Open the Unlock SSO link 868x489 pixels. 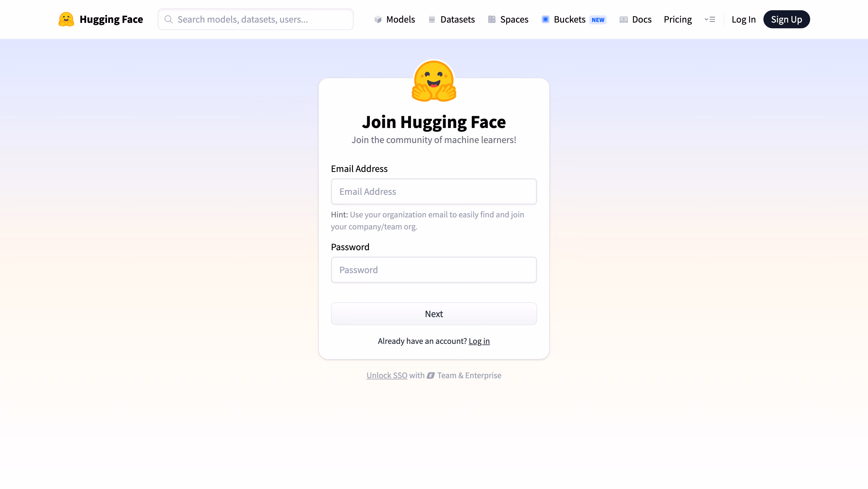pyautogui.click(x=387, y=375)
